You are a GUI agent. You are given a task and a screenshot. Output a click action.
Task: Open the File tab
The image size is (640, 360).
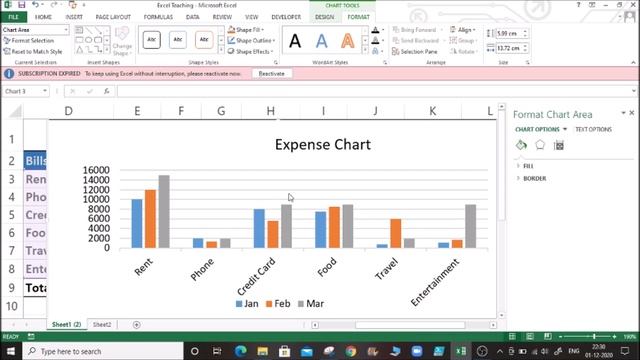13,17
